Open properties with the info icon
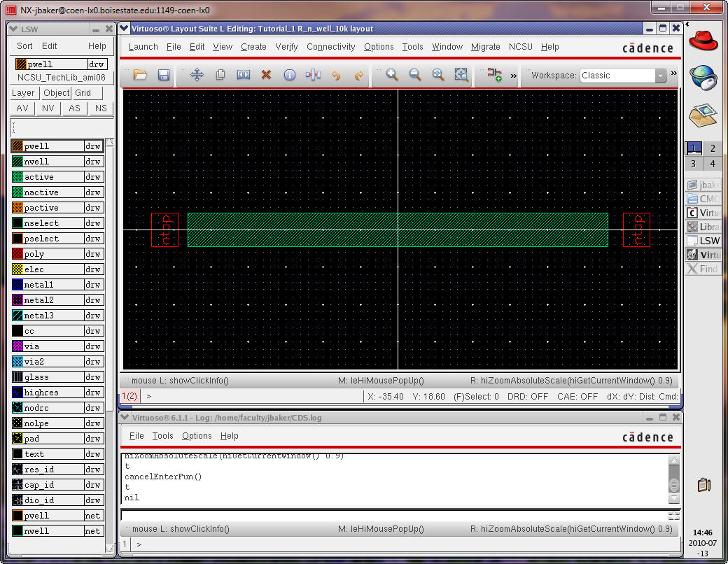The image size is (728, 564). pyautogui.click(x=289, y=75)
